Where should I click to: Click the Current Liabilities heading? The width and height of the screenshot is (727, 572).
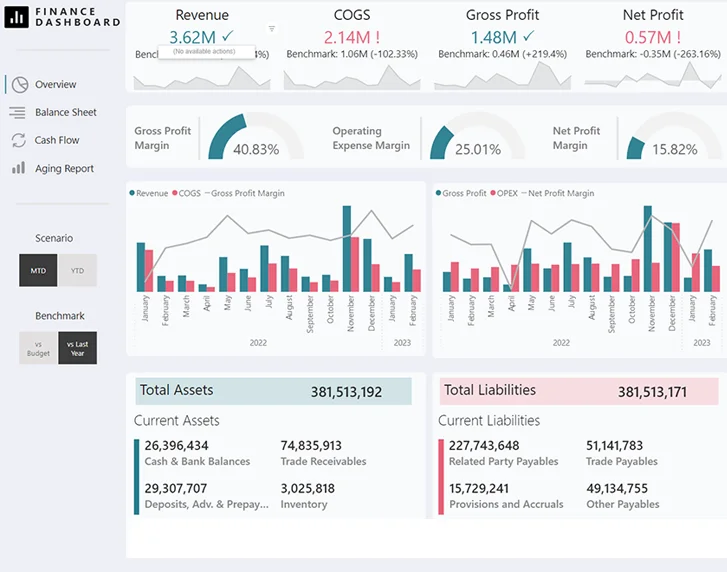[489, 420]
